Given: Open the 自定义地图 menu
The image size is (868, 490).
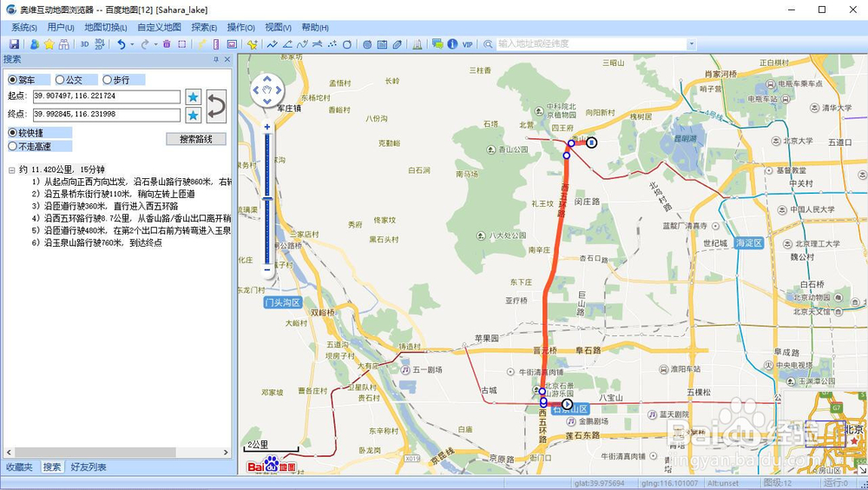Looking at the screenshot, I should [x=160, y=27].
